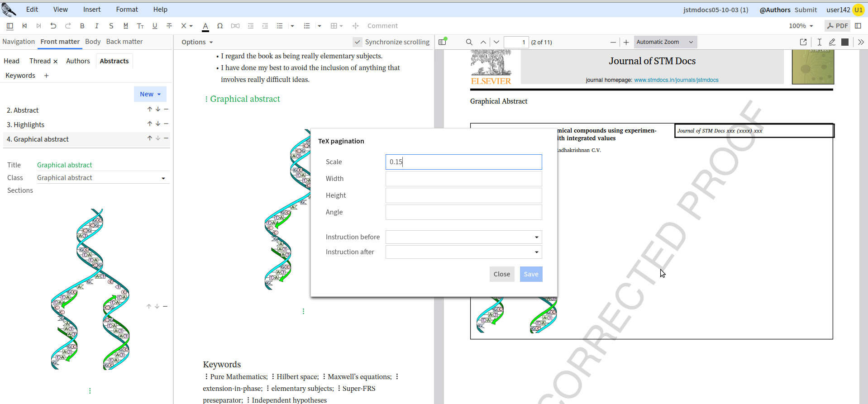868x404 pixels.
Task: Close the TeX pagination dialog
Action: point(501,274)
